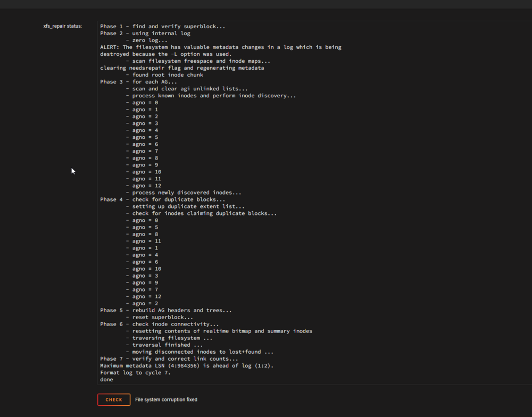Click 'Format log to cycle 7.' line
Image resolution: width=532 pixels, height=417 pixels.
pyautogui.click(x=135, y=372)
